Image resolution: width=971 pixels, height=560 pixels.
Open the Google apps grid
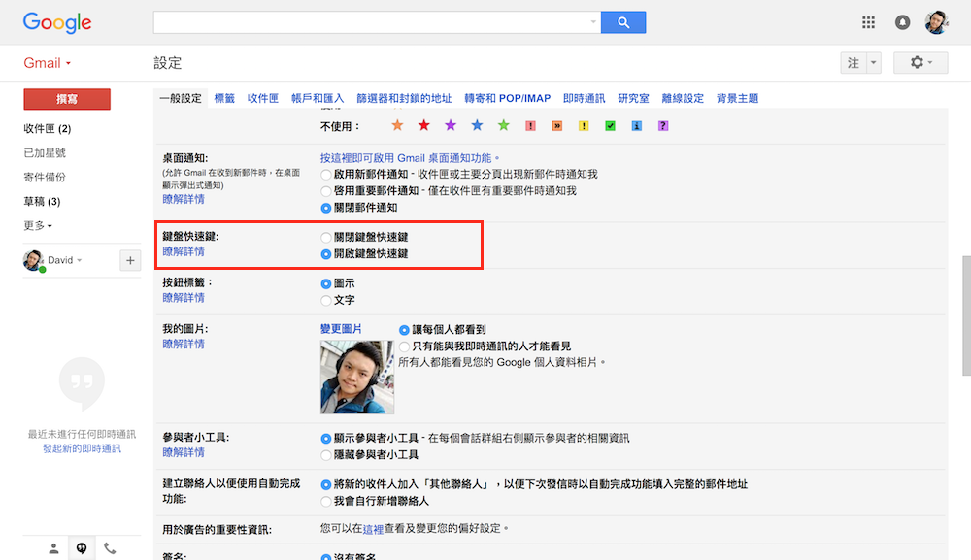[x=868, y=22]
